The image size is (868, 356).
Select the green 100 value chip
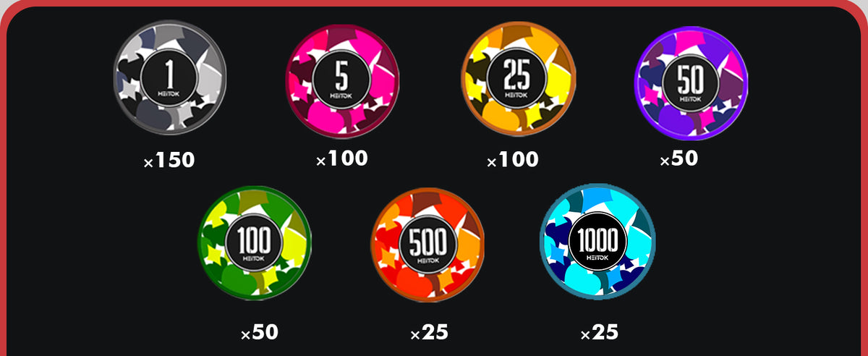click(x=255, y=243)
